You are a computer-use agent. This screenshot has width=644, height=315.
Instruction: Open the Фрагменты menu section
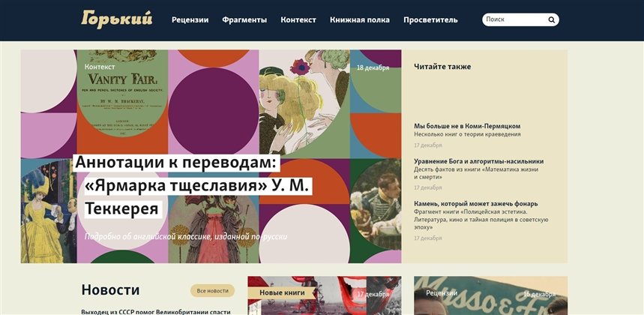click(244, 19)
